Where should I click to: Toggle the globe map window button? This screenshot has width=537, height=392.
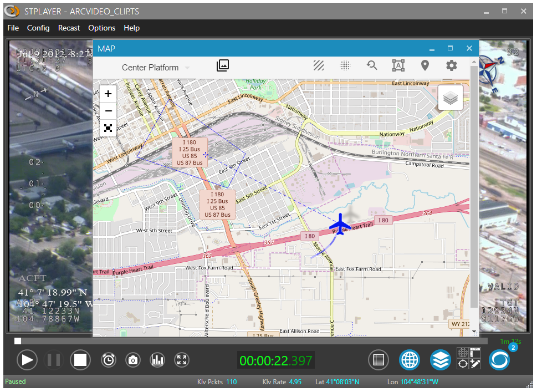(x=410, y=360)
